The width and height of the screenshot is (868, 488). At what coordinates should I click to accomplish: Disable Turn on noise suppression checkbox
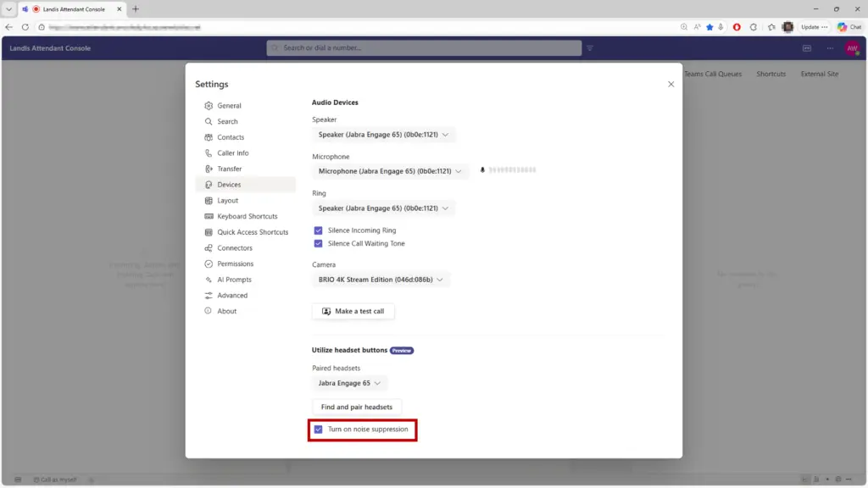pos(319,430)
